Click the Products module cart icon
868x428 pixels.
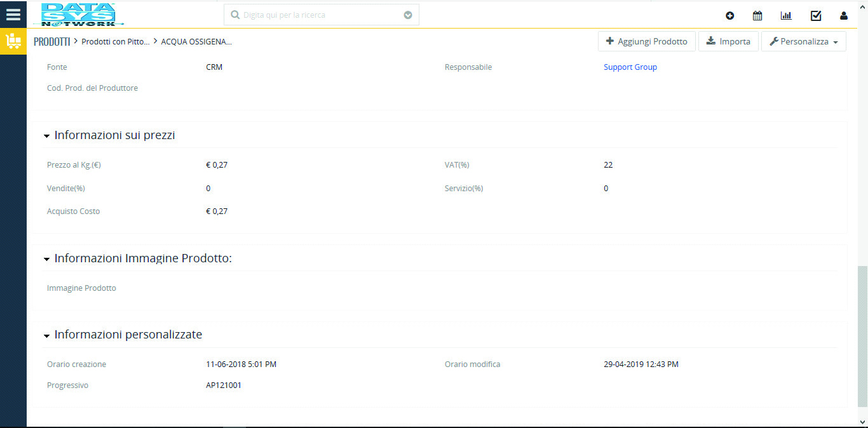point(13,42)
